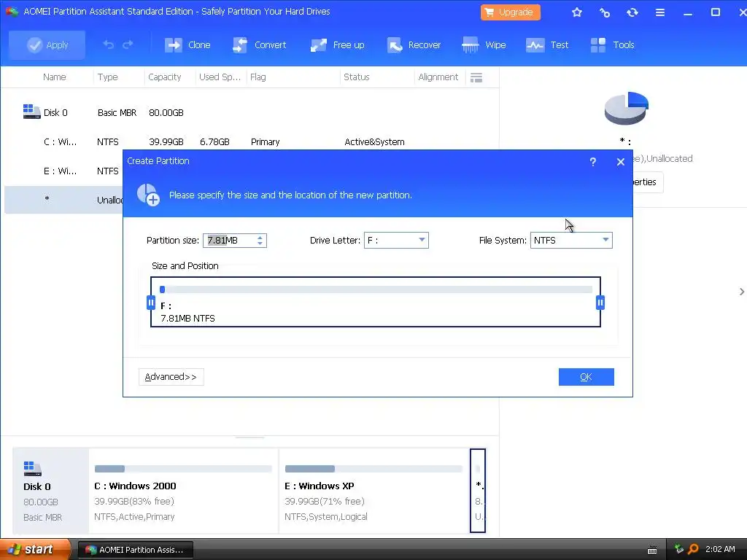Open the Tools menu
This screenshot has width=747, height=560.
[612, 44]
